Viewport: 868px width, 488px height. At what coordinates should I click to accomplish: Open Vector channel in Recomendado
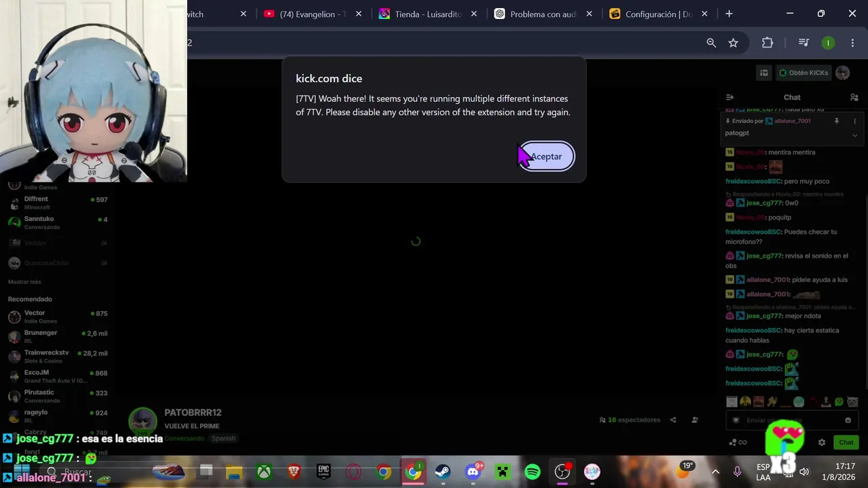58,317
